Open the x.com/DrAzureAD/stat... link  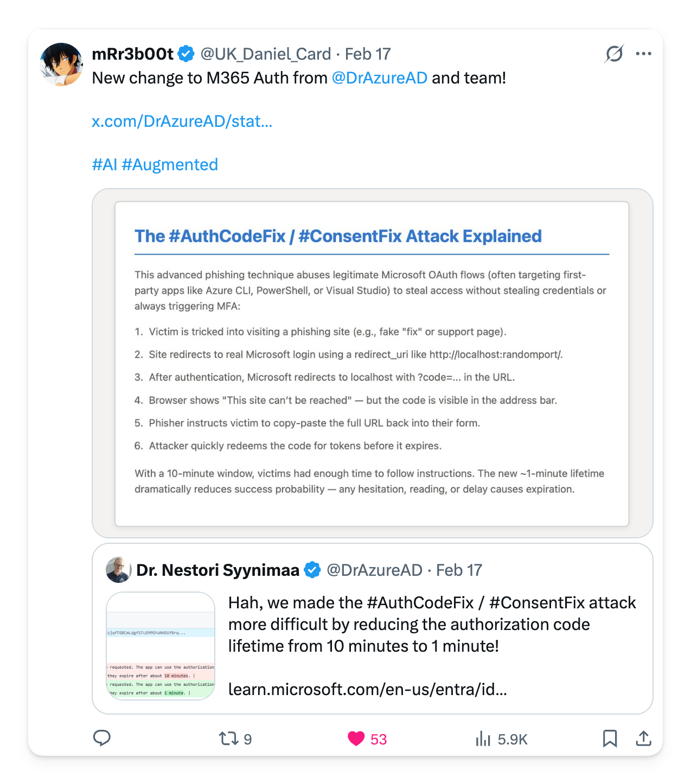[182, 121]
